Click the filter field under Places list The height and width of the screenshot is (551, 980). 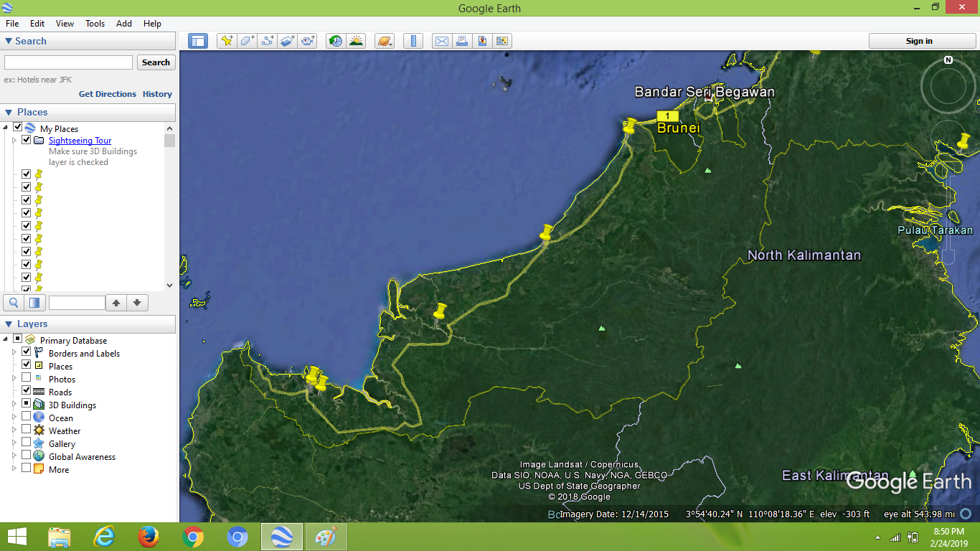tap(77, 303)
